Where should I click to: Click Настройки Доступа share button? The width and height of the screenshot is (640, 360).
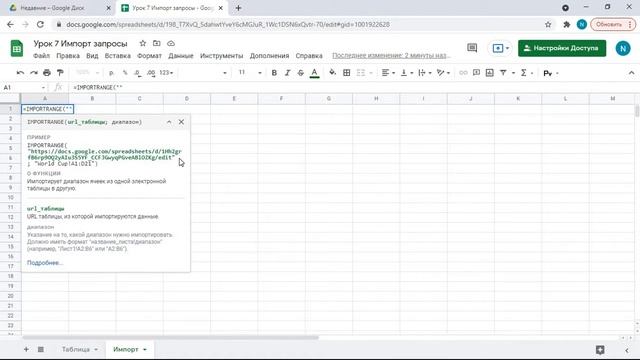pos(562,48)
